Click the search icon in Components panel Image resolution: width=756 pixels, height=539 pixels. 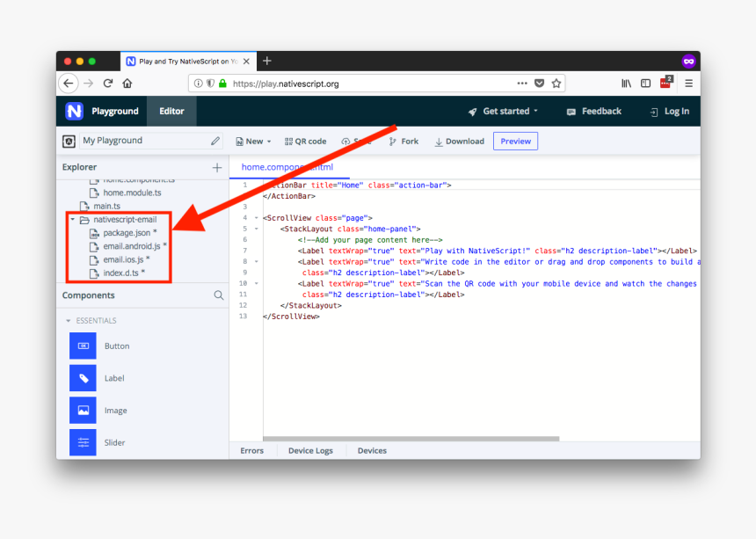(x=219, y=295)
